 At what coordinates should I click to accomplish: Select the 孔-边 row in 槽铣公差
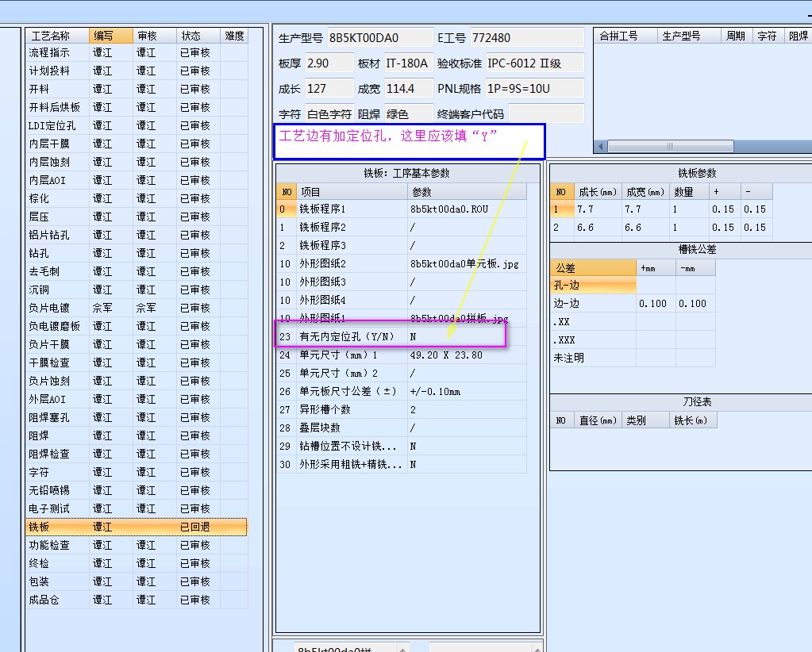633,285
